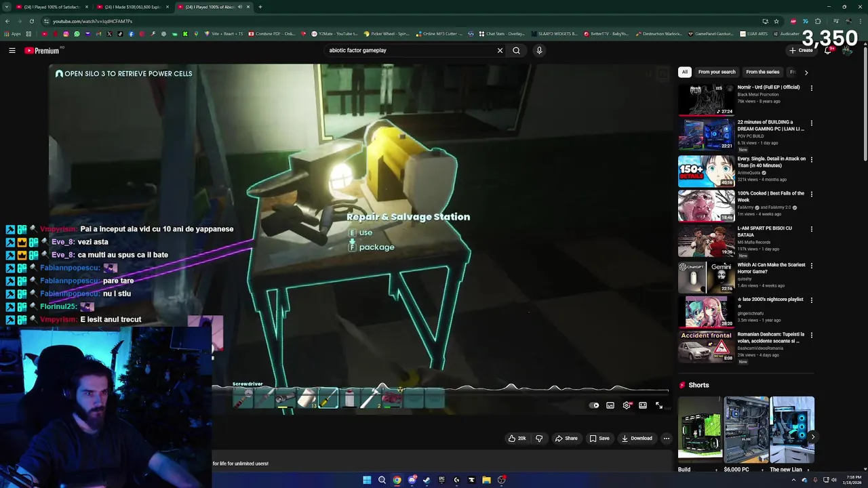Toggle the video autoplay switch
This screenshot has width=868, height=488.
(594, 405)
